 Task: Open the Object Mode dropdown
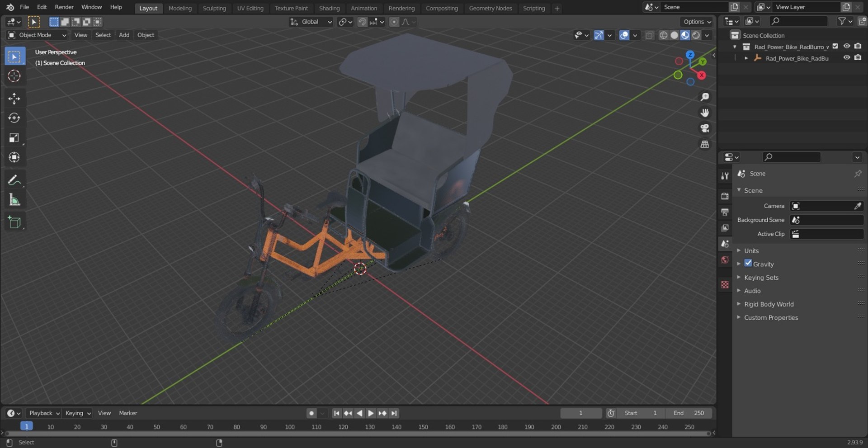[x=37, y=35]
